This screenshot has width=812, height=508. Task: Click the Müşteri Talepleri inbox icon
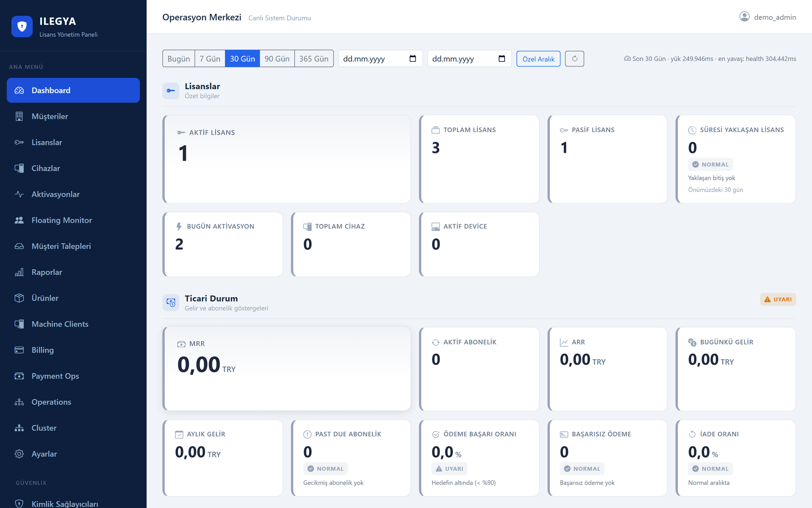click(19, 246)
